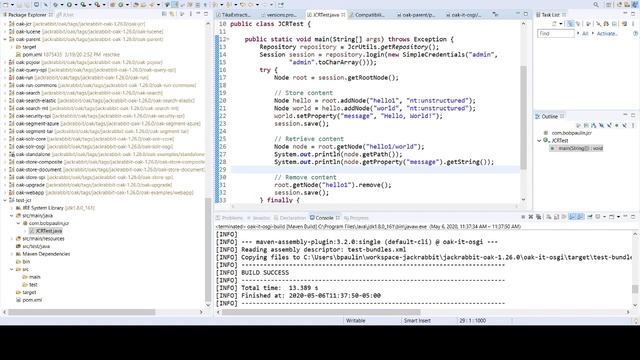This screenshot has width=640, height=360.
Task: Collapse JCRTest class in Outline
Action: [539, 140]
